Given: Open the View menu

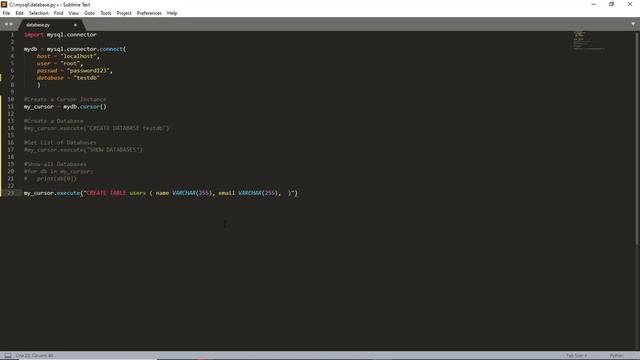Looking at the screenshot, I should point(73,13).
